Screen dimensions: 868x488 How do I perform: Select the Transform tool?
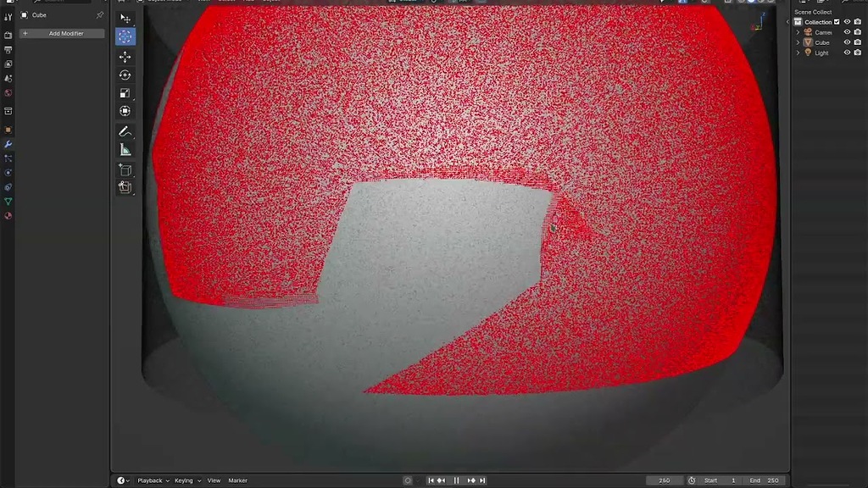point(125,111)
